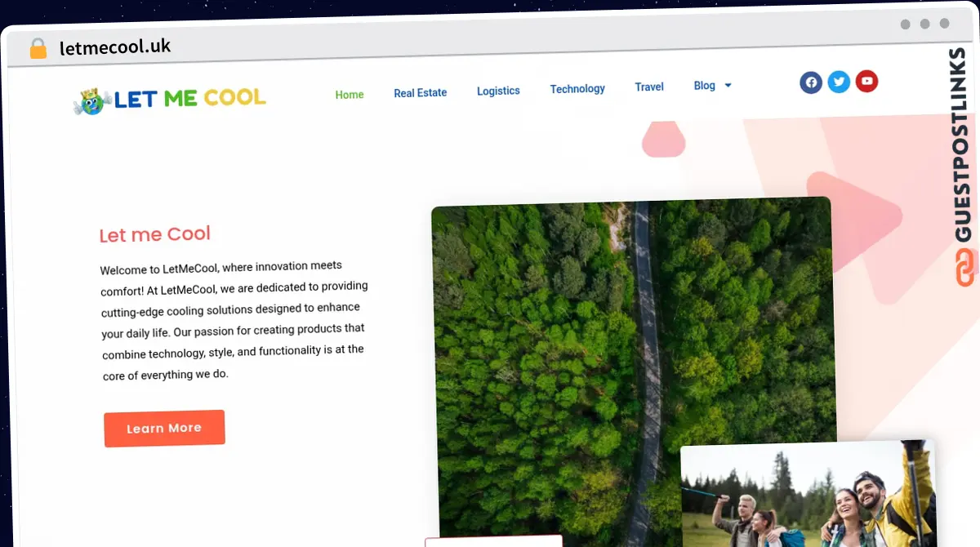This screenshot has width=980, height=547.
Task: Click the letmecool.uk address text
Action: click(x=115, y=47)
